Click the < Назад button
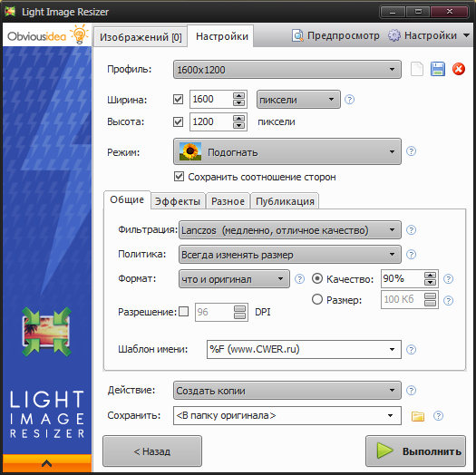The width and height of the screenshot is (476, 475). point(152,451)
